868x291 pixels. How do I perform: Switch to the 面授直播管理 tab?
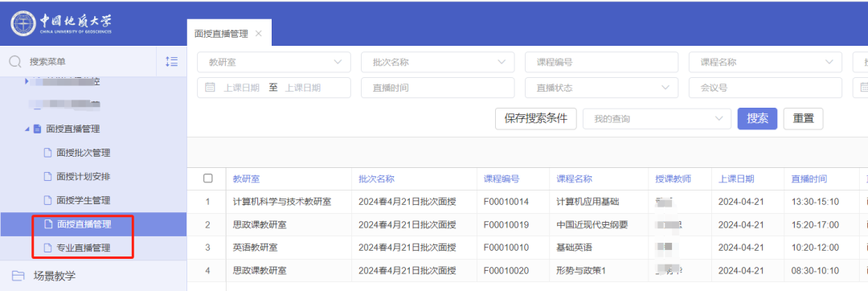point(221,33)
